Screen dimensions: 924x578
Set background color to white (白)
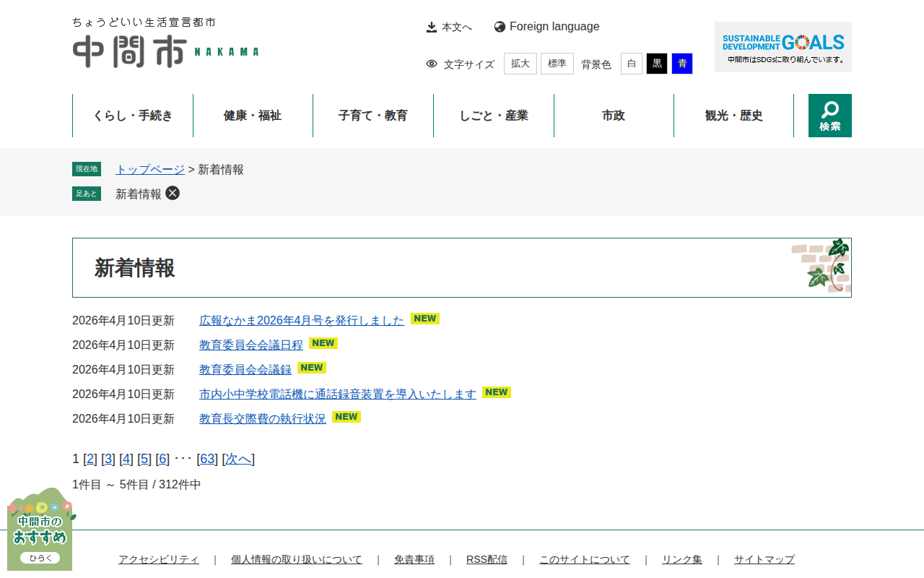coord(632,64)
